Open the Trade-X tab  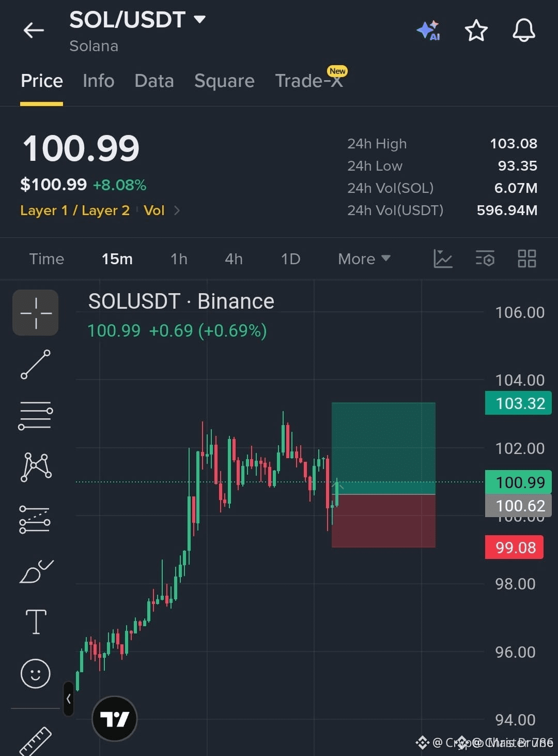(309, 81)
